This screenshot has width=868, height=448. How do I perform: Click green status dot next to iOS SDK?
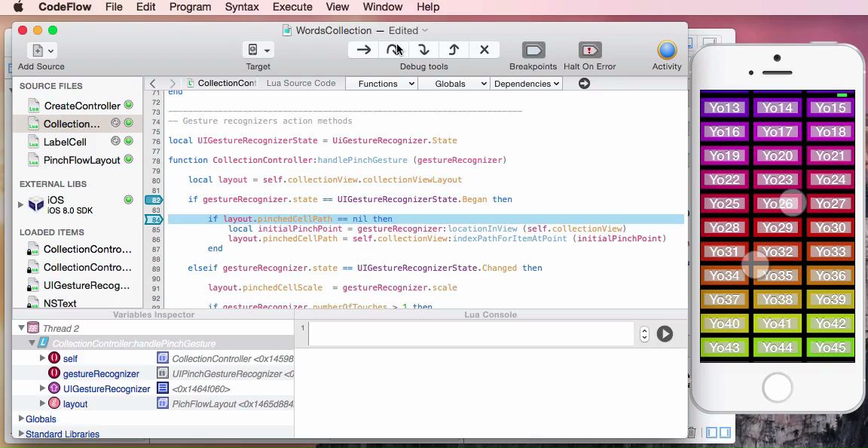128,200
